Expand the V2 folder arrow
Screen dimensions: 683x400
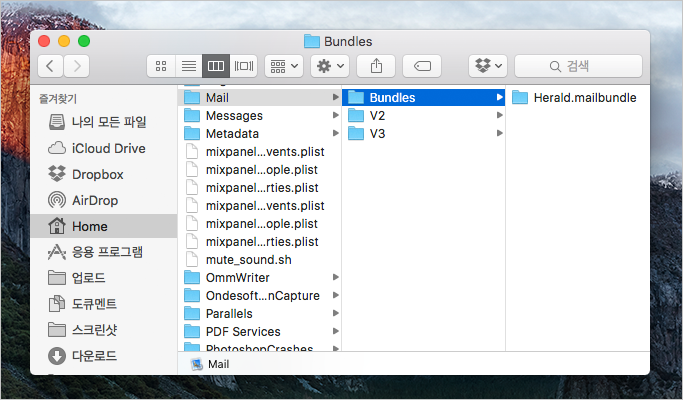point(500,115)
